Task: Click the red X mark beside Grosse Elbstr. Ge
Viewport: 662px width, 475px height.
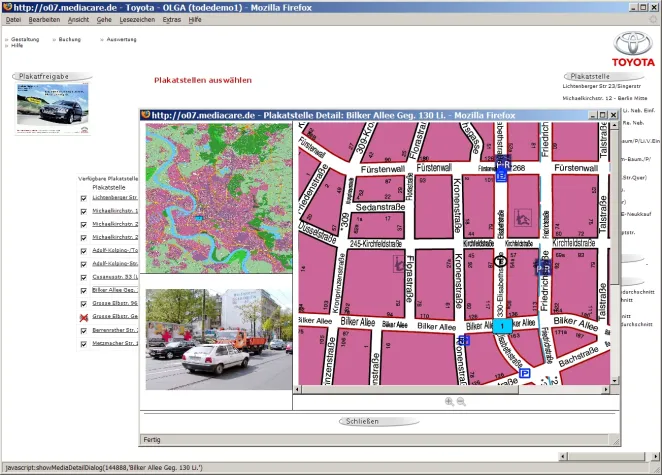Action: tap(83, 316)
